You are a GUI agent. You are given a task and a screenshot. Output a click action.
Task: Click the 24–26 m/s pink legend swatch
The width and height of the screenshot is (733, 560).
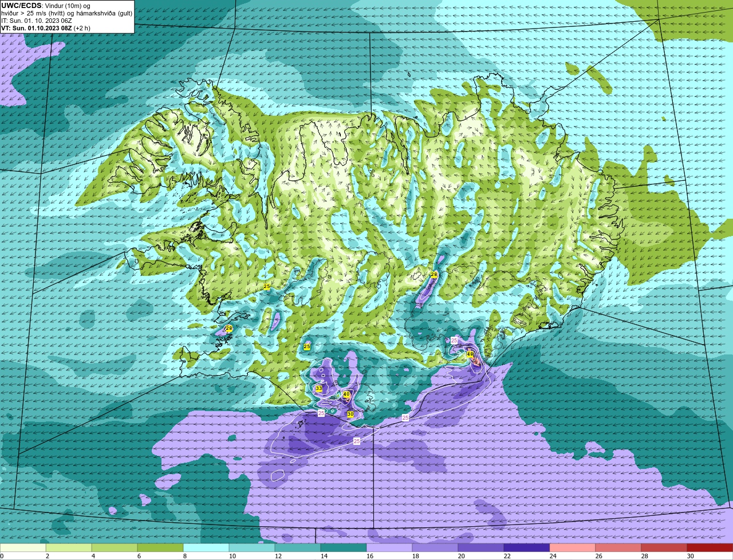point(573,548)
